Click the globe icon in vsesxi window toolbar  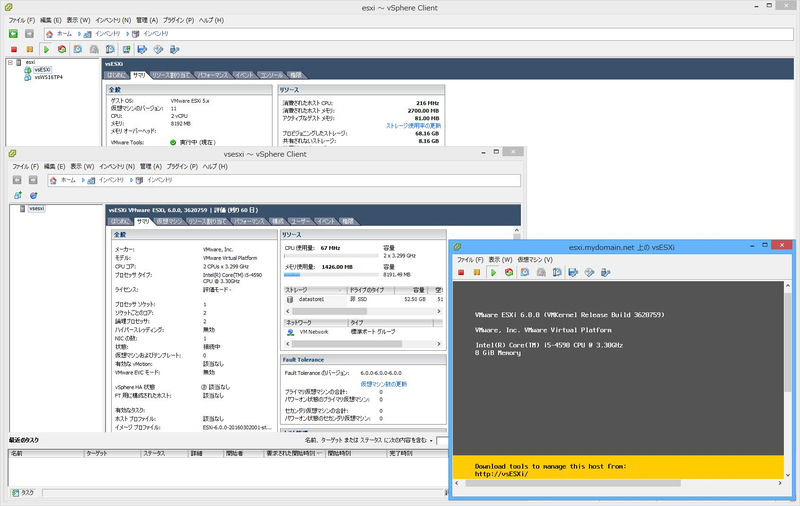coord(34,195)
